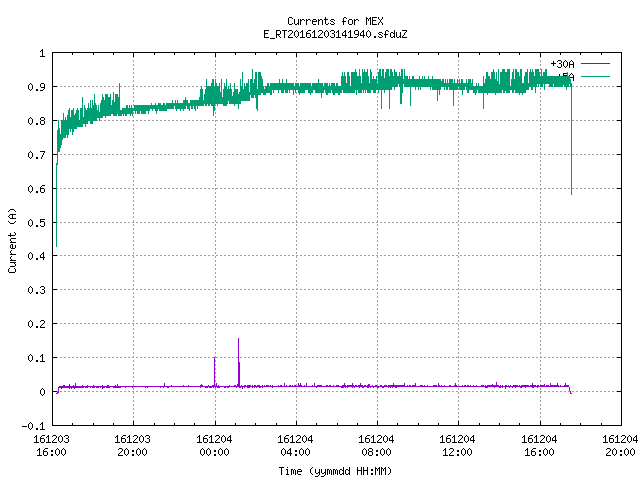Click the purple spike at 161204 00:00
The image size is (640, 480).
(215, 371)
